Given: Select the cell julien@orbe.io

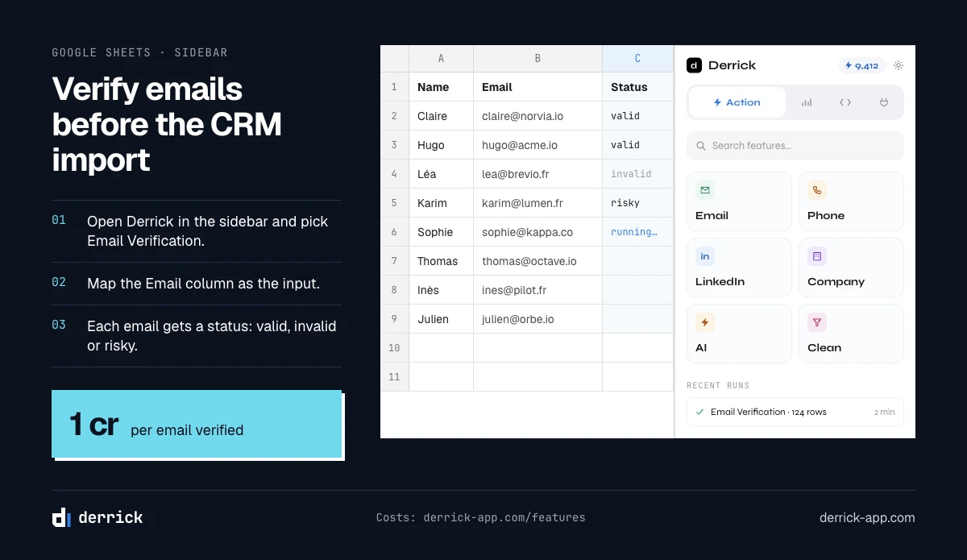Looking at the screenshot, I should [x=537, y=319].
